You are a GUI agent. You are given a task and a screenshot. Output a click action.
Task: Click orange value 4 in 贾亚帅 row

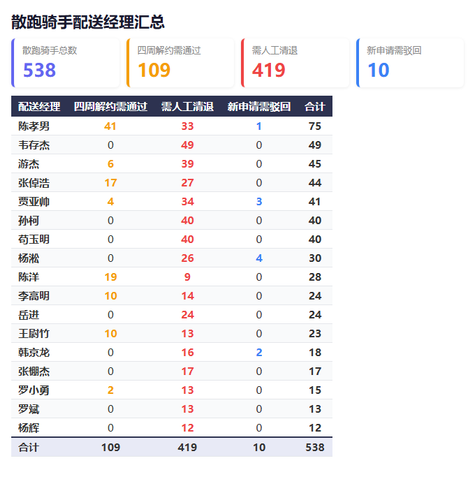111,202
